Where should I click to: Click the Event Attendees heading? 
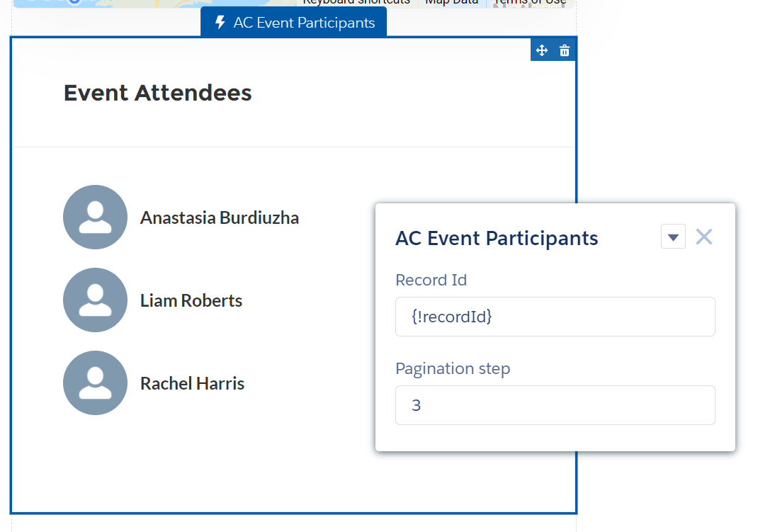coord(157,93)
